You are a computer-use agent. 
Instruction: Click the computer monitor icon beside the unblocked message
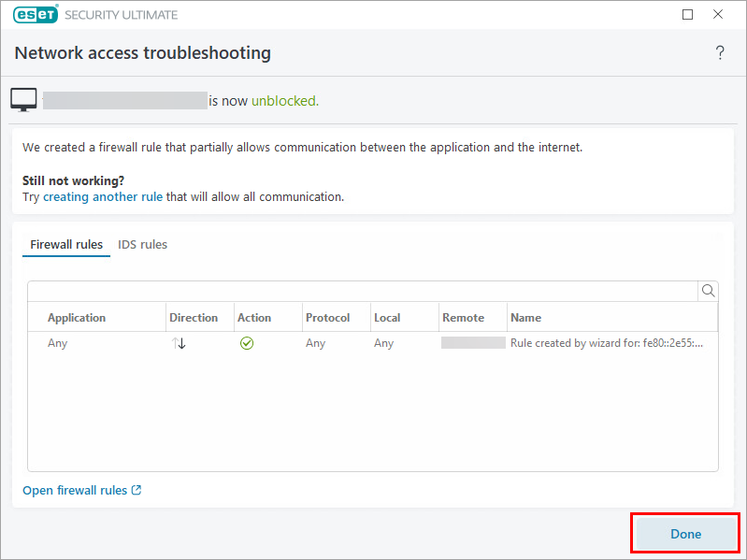click(x=23, y=100)
